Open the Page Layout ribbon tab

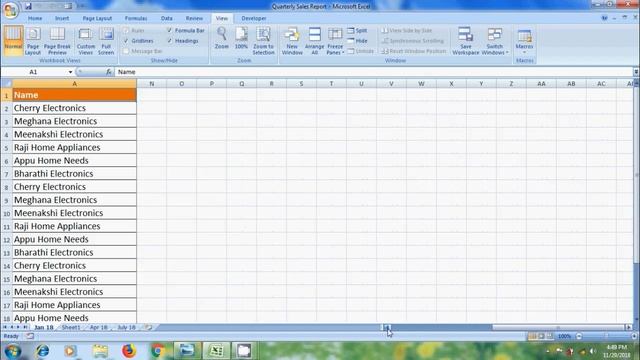click(x=97, y=18)
